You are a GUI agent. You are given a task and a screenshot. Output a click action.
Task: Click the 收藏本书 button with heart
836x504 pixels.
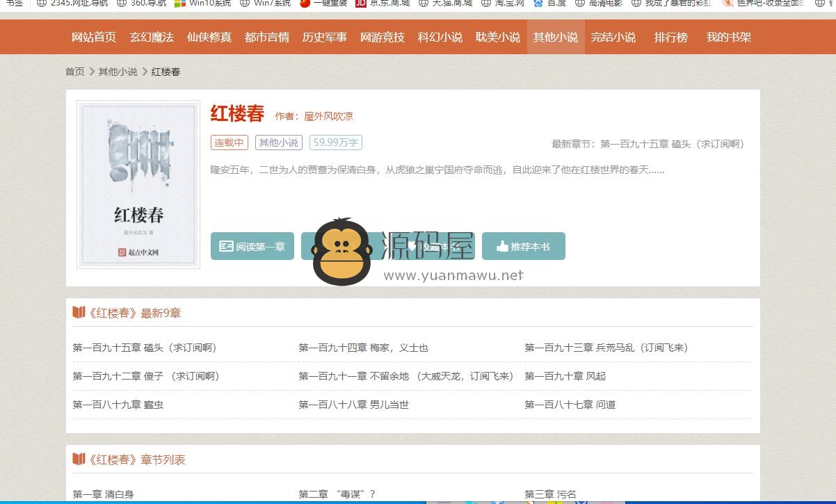pyautogui.click(x=433, y=246)
